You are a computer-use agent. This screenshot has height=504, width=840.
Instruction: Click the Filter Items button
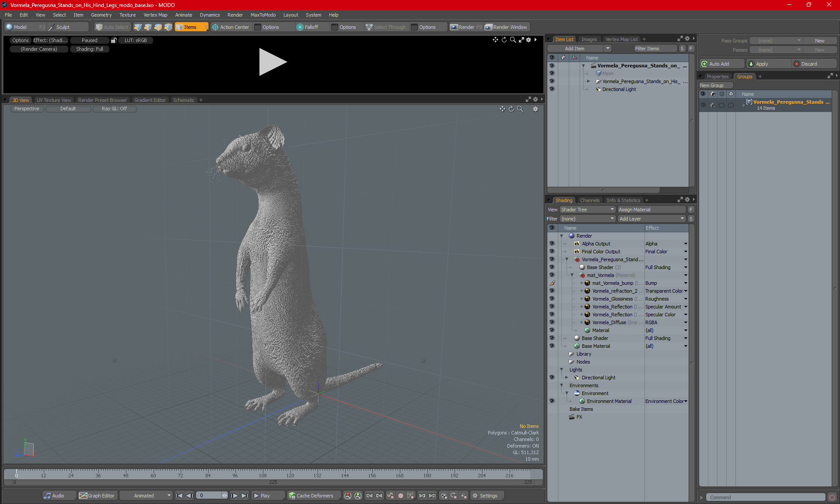[655, 49]
